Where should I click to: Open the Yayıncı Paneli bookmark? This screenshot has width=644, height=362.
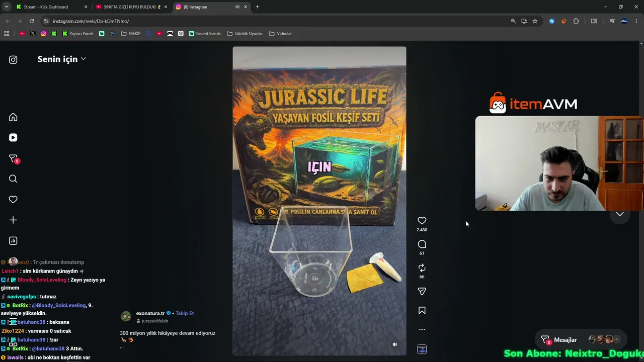[78, 34]
